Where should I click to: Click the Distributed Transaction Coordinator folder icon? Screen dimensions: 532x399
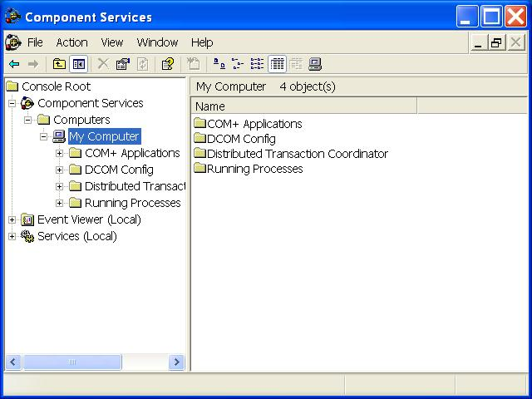199,153
